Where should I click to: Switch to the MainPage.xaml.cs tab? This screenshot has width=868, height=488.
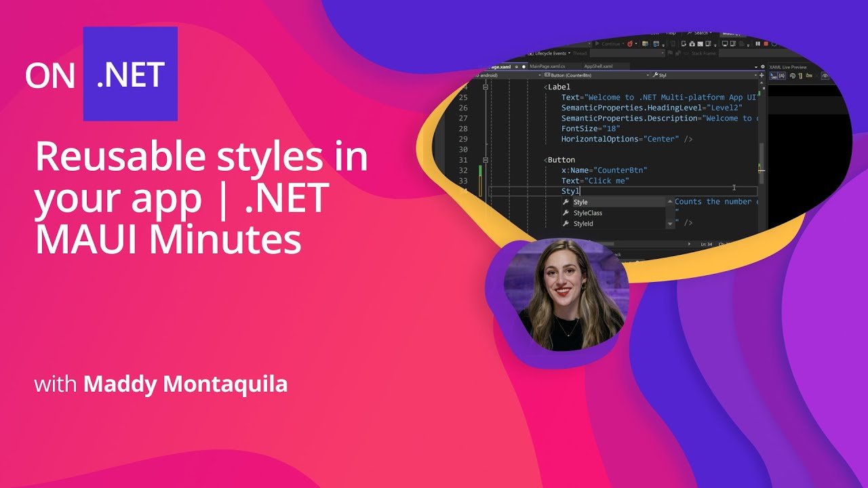tap(547, 66)
